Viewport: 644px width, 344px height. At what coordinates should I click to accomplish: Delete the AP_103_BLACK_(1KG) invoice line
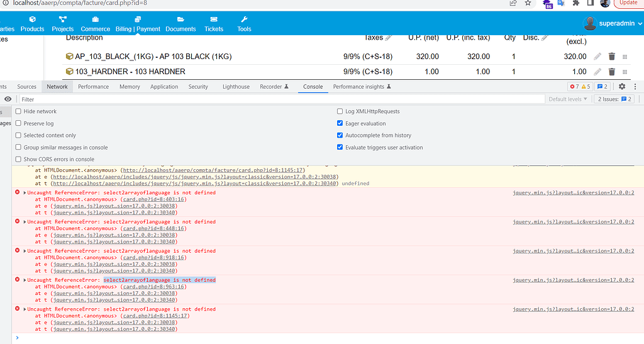pos(611,57)
